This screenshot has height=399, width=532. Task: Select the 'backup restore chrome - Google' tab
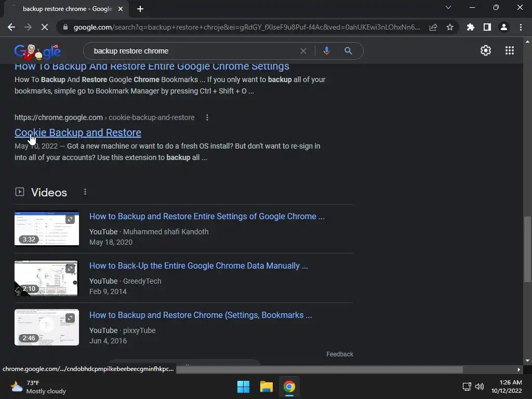coord(67,9)
